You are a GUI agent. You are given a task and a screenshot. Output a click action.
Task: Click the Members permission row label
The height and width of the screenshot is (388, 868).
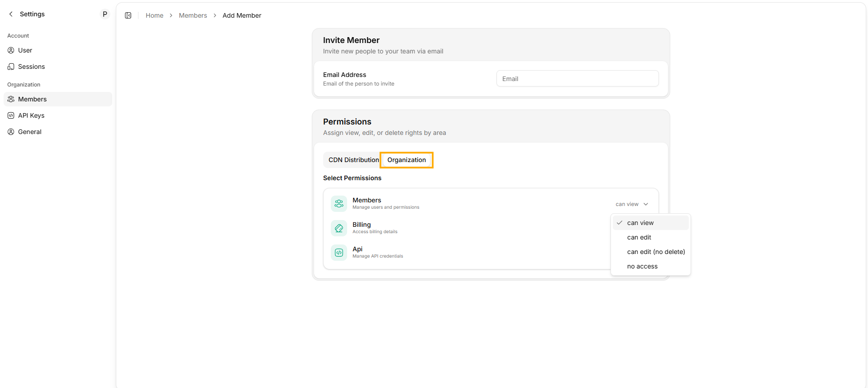click(367, 200)
